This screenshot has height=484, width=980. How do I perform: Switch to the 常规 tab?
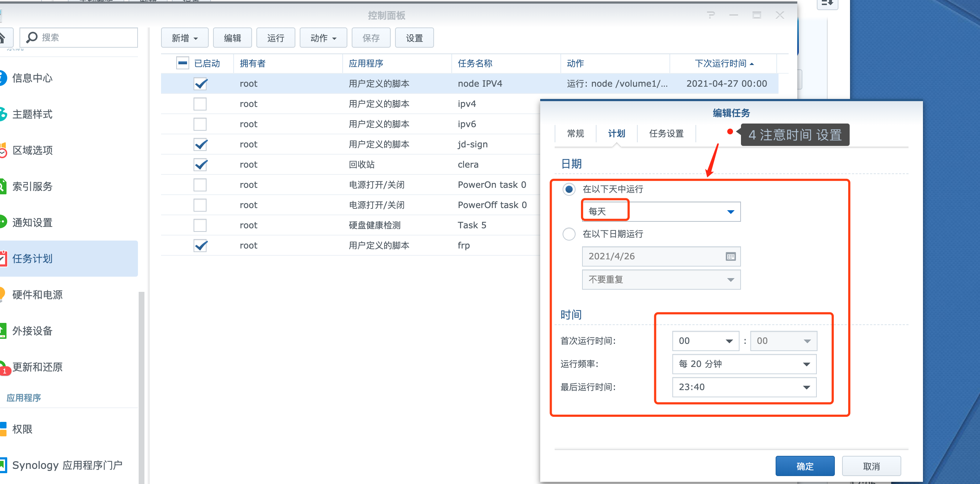click(575, 134)
